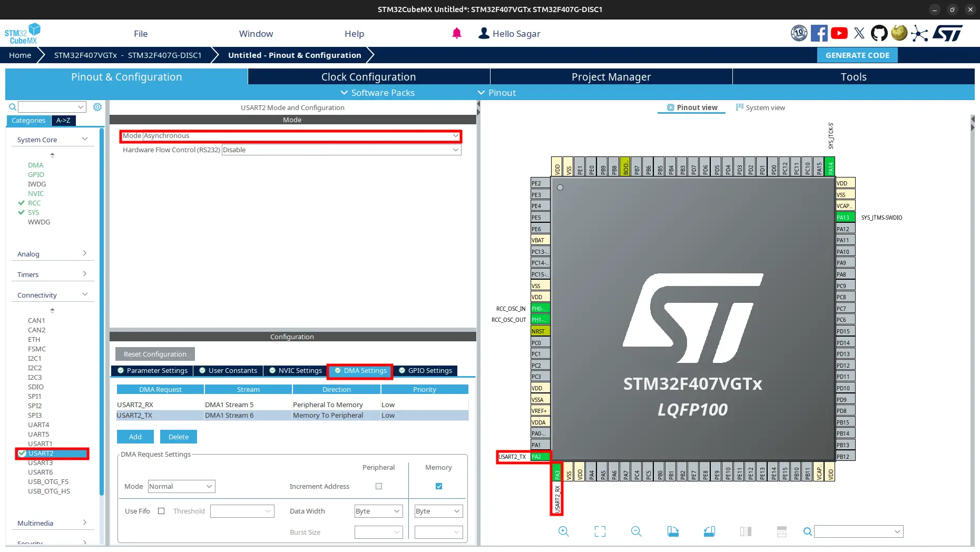Zoom out on the pinout view
Image resolution: width=980 pixels, height=552 pixels.
(636, 531)
